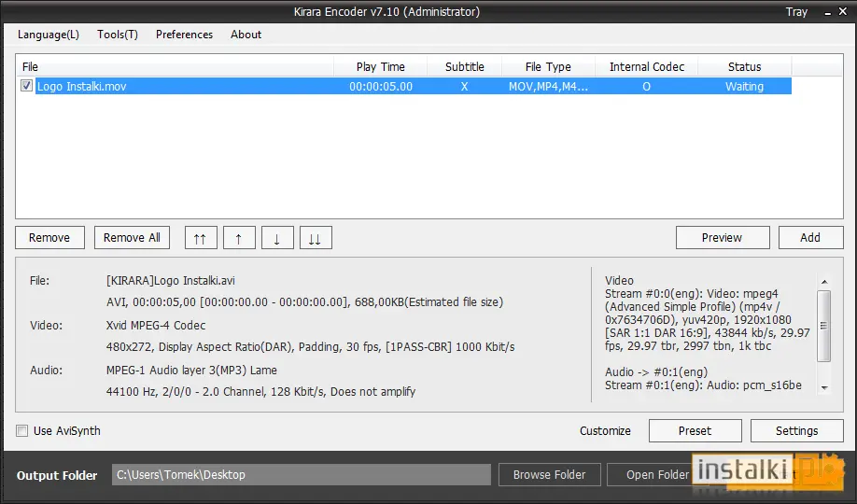
Task: Move selected file to the bottom
Action: [x=316, y=238]
